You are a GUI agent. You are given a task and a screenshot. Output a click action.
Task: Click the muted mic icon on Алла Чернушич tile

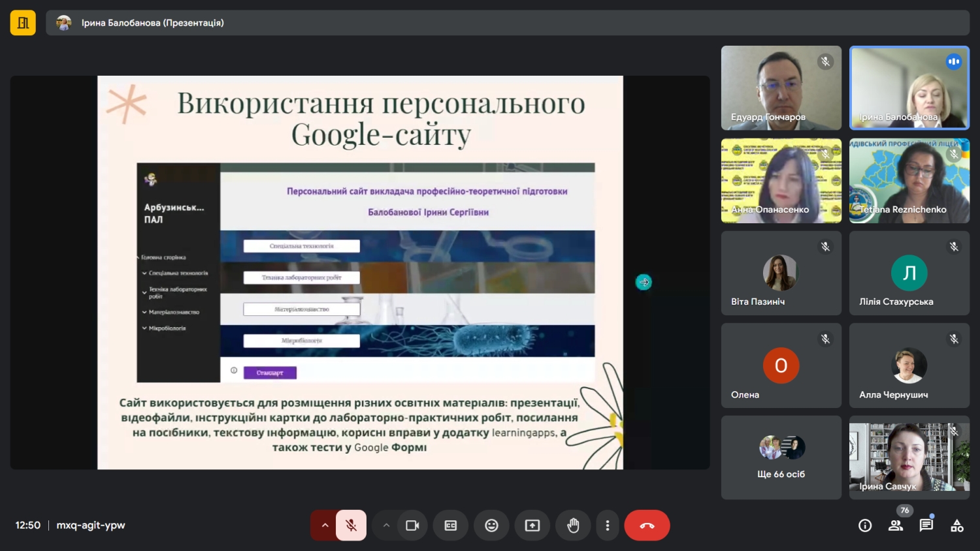coord(954,339)
